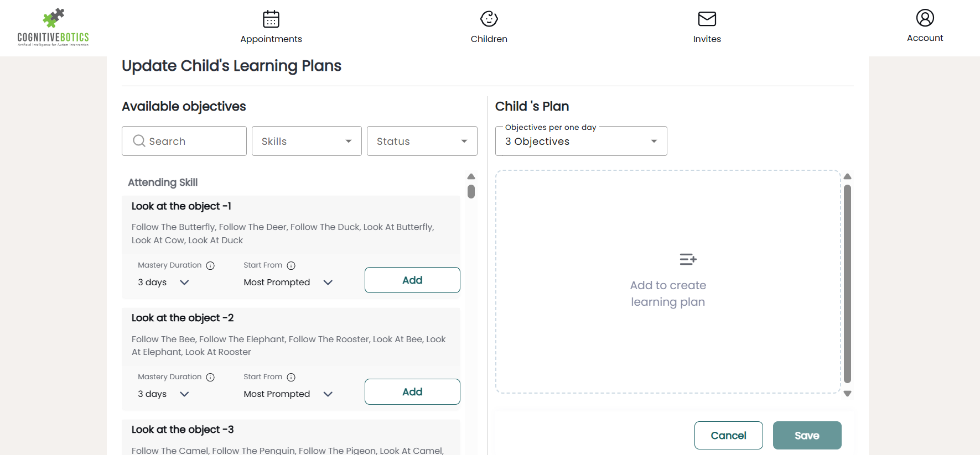Click the add-to-plan list icon
Viewport: 980px width, 455px height.
tap(688, 259)
